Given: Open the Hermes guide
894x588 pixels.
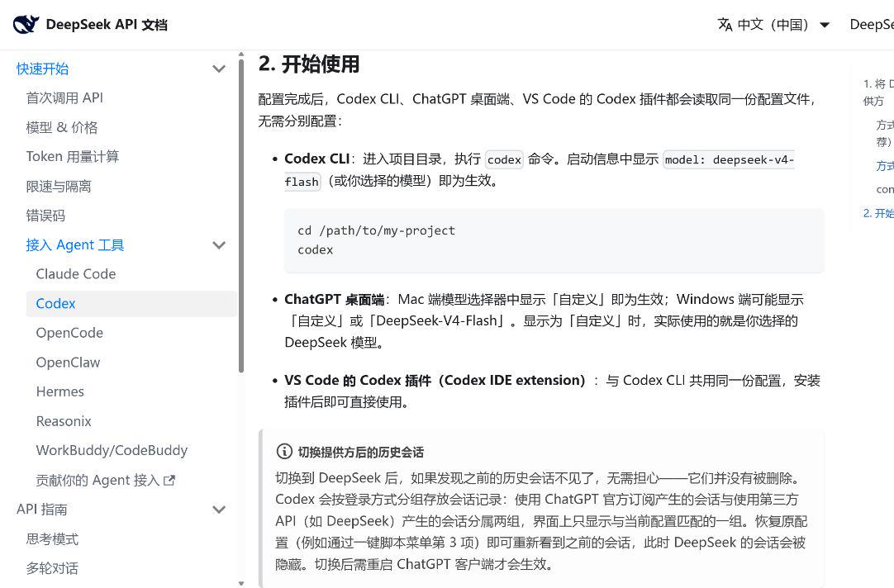Looking at the screenshot, I should click(59, 391).
